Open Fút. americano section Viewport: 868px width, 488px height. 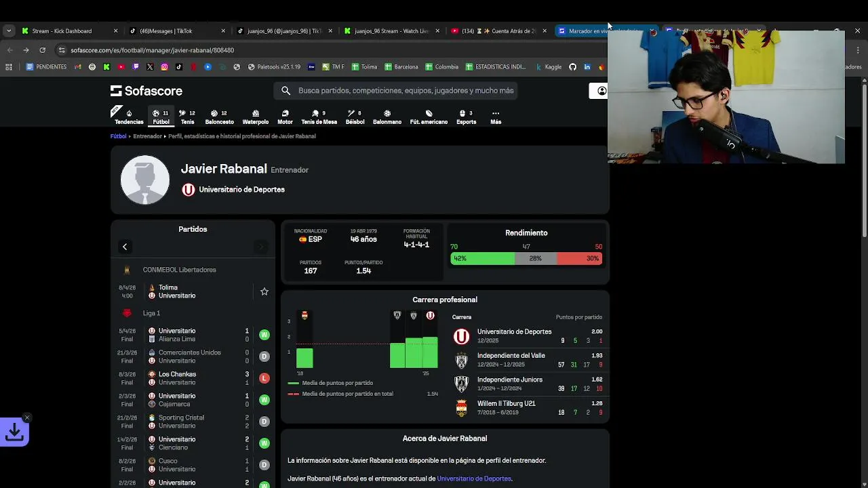tap(429, 117)
